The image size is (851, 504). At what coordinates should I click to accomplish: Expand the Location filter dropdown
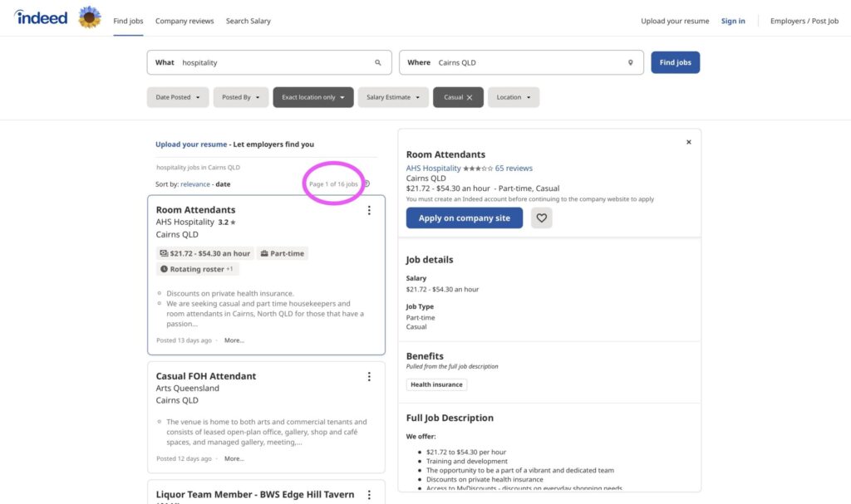click(x=514, y=97)
